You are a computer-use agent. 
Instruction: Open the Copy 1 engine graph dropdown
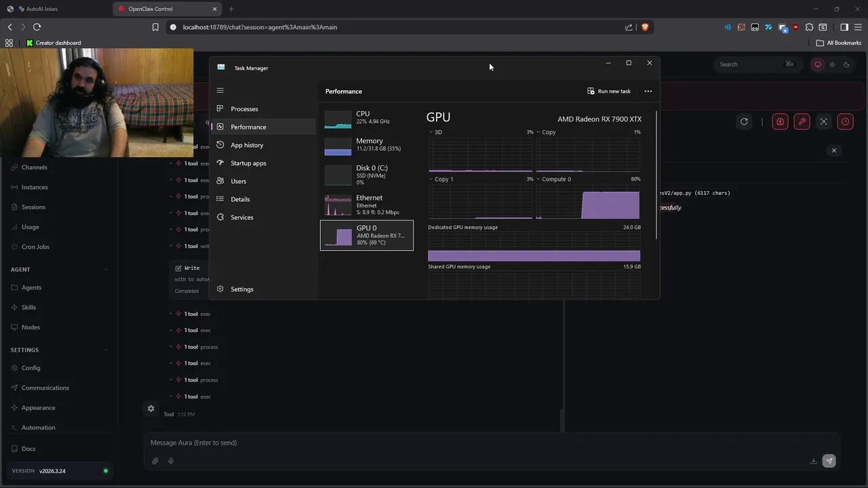coord(441,179)
